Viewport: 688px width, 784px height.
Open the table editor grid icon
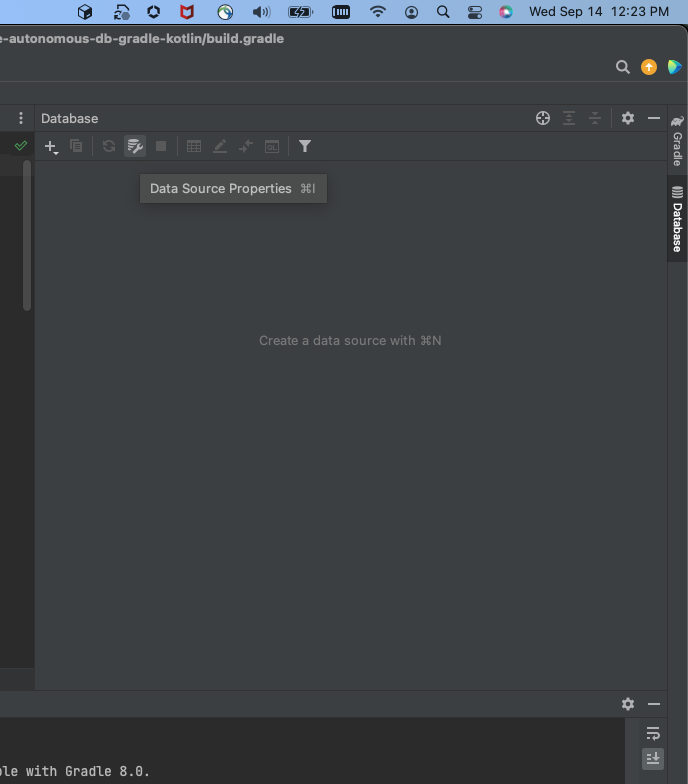pos(194,146)
